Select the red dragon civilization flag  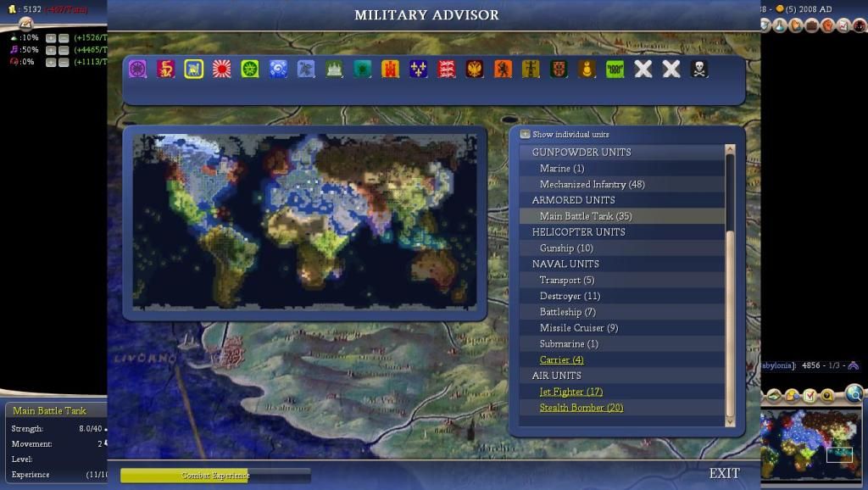[x=165, y=69]
